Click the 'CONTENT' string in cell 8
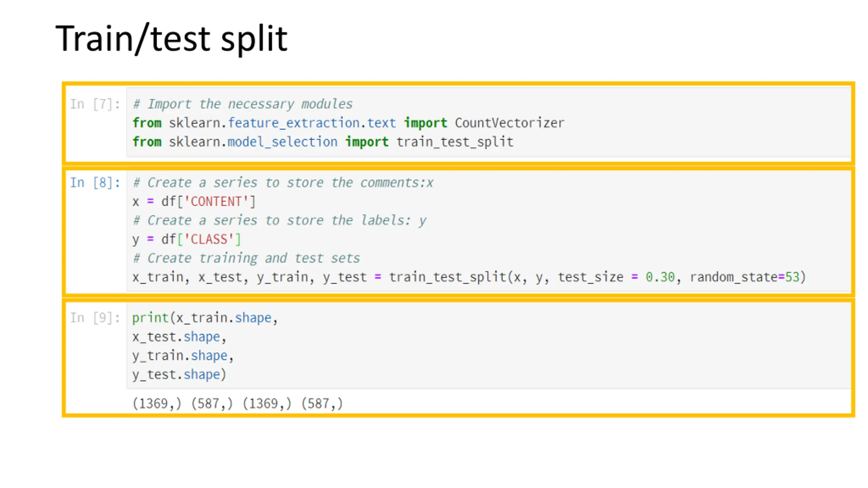The height and width of the screenshot is (488, 868). pos(216,202)
